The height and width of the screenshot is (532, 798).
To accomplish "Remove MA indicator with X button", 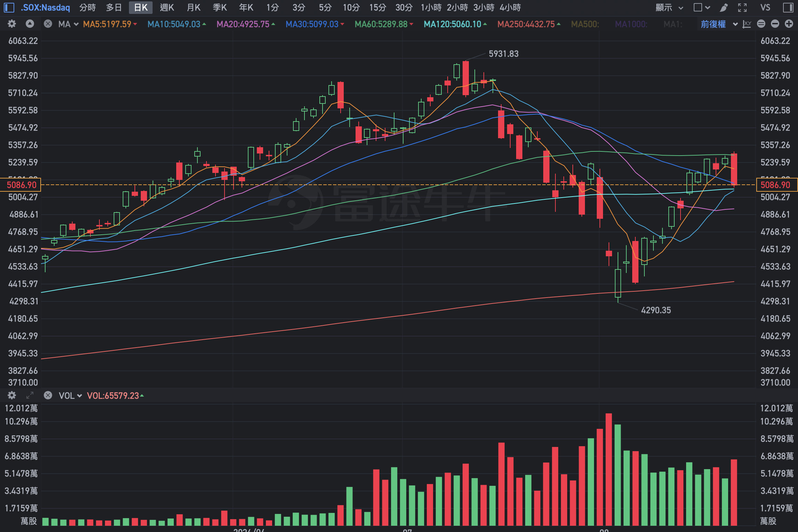I will (x=48, y=24).
